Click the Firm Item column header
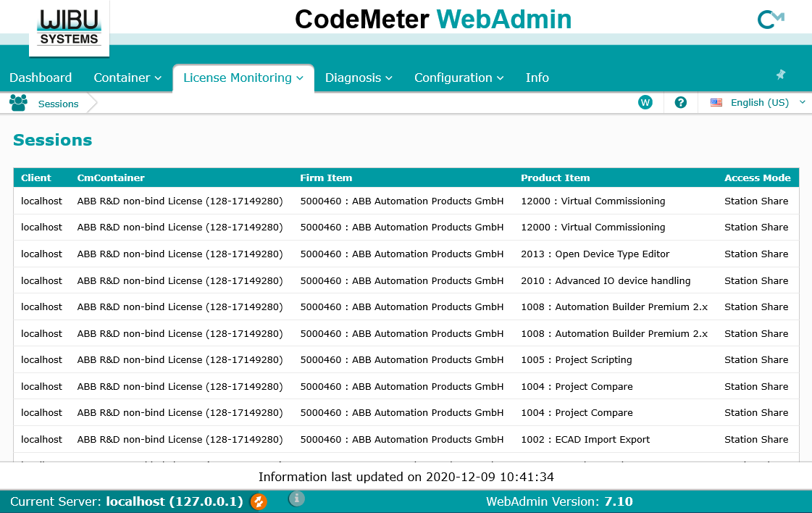Image resolution: width=812 pixels, height=513 pixels. pos(326,178)
